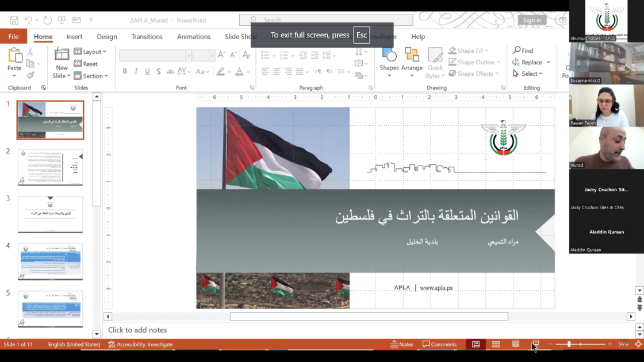Click the Arrange objects icon
The image size is (644, 362).
[412, 56]
